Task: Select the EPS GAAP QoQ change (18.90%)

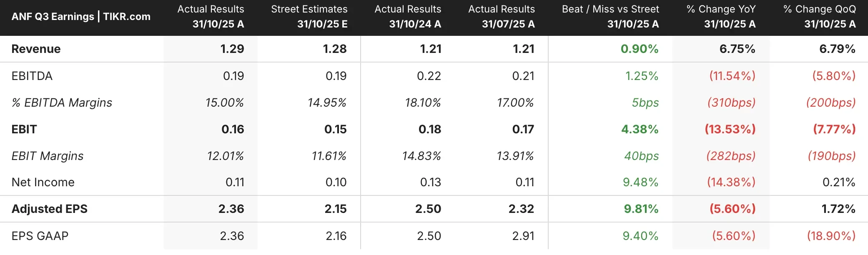Action: click(x=831, y=236)
